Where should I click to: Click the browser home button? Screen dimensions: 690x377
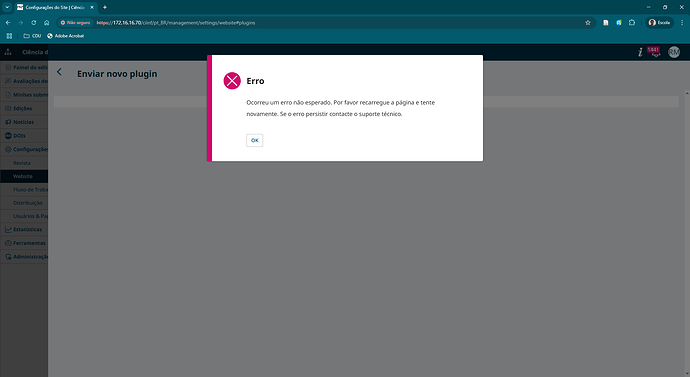coord(46,22)
